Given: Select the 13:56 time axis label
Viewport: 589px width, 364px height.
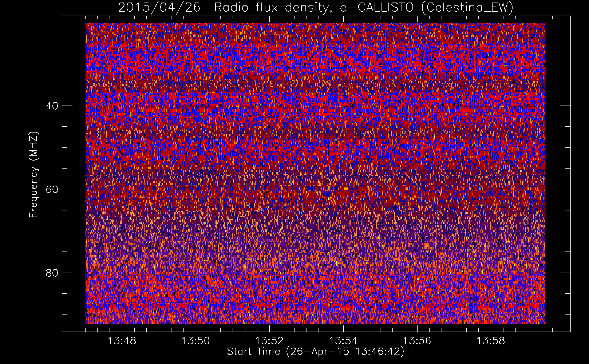Looking at the screenshot, I should (417, 341).
